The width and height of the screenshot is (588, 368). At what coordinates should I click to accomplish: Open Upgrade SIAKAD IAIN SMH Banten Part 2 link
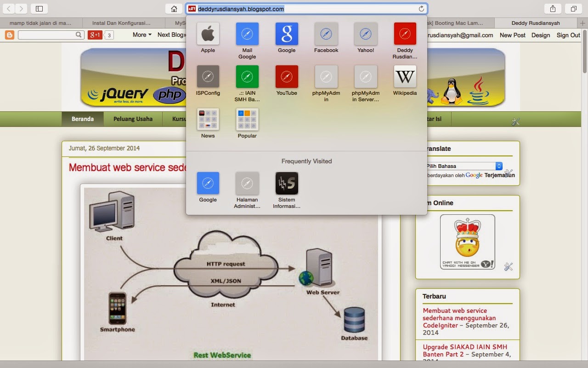coord(465,351)
